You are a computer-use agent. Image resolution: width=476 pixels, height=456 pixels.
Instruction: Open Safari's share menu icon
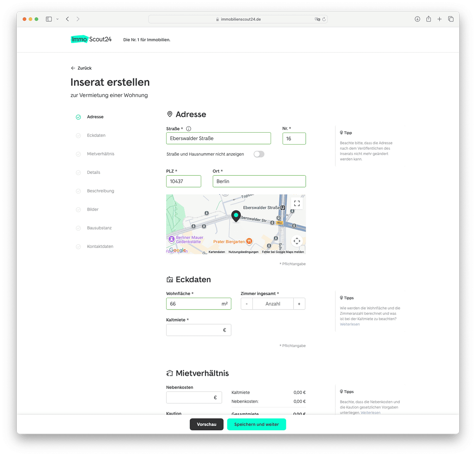(429, 19)
